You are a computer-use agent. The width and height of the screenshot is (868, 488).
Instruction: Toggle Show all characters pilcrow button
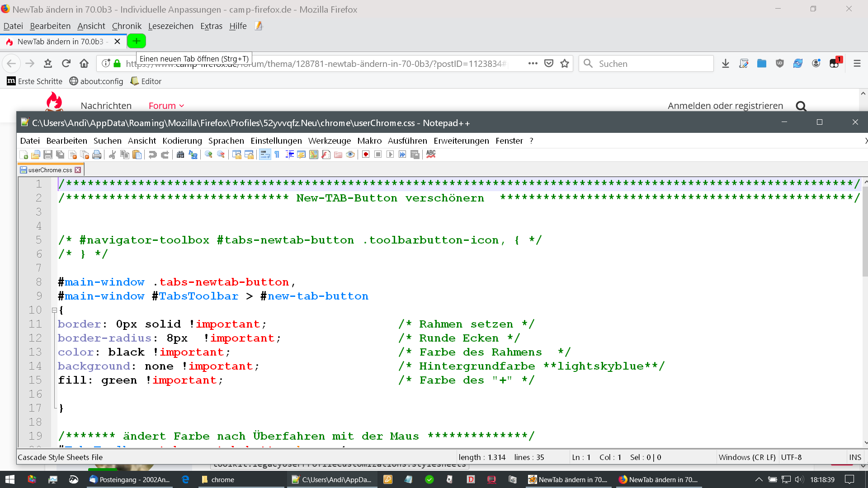(277, 155)
